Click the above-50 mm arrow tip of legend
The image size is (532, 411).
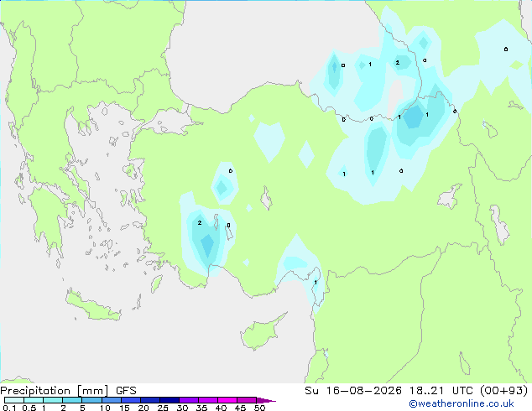pyautogui.click(x=266, y=400)
